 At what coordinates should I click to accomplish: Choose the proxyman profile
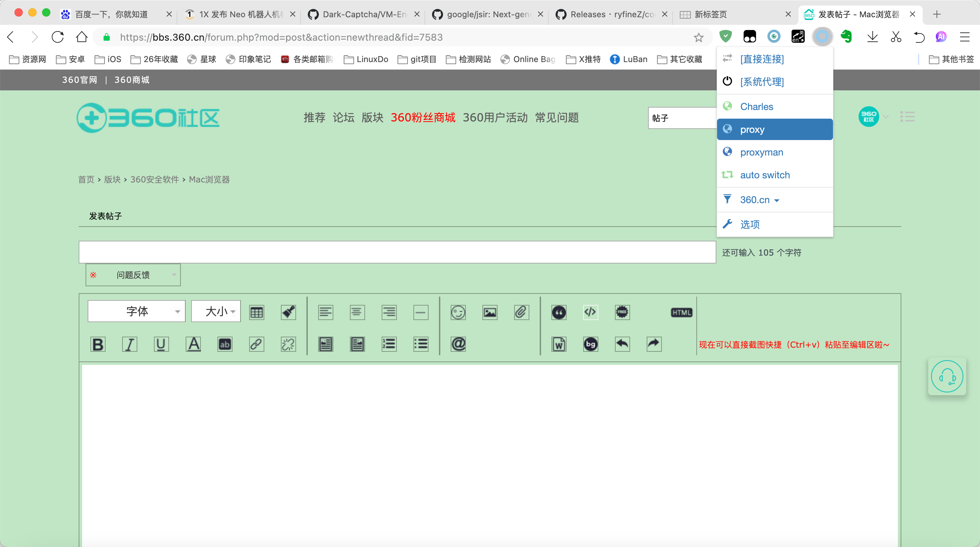click(775, 152)
